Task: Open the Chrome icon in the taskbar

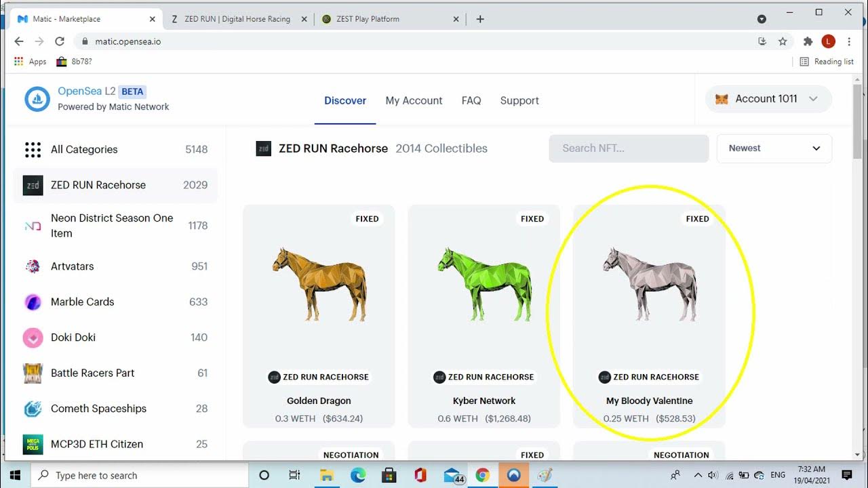Action: (x=482, y=475)
